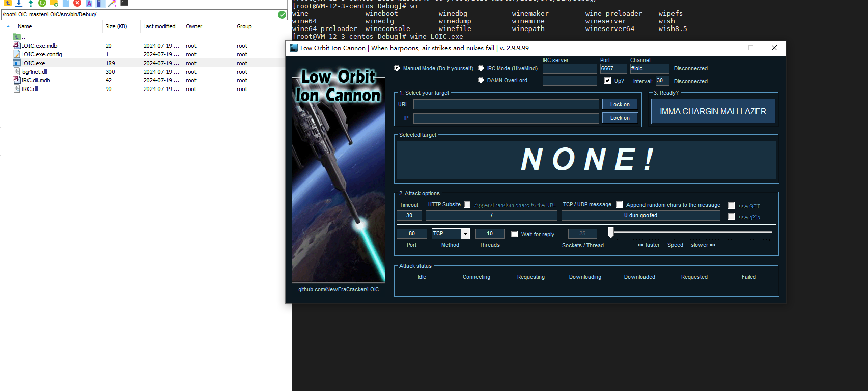Click the magic wand toolbar icon
This screenshot has height=391, width=868.
click(112, 3)
